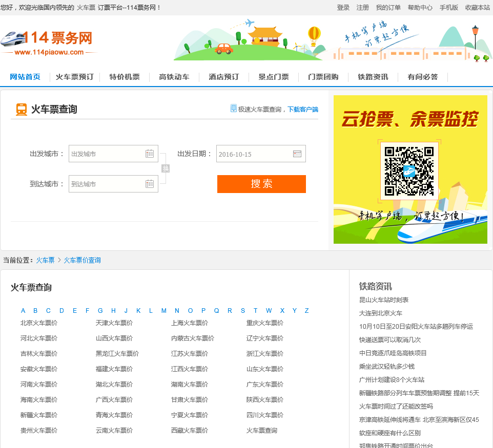Click 登录 in the top bar
Viewport: 493px width, 448px height.
(343, 8)
